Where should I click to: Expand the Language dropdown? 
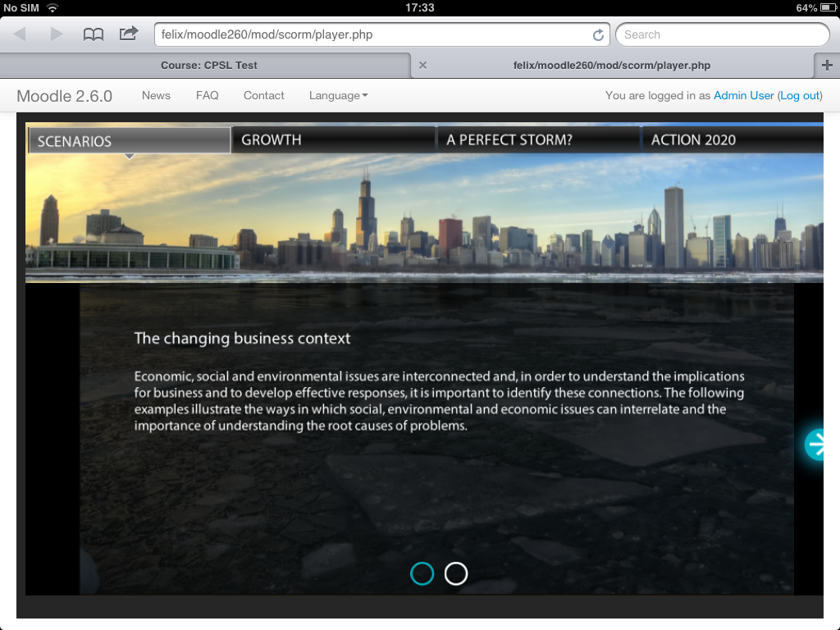point(339,95)
